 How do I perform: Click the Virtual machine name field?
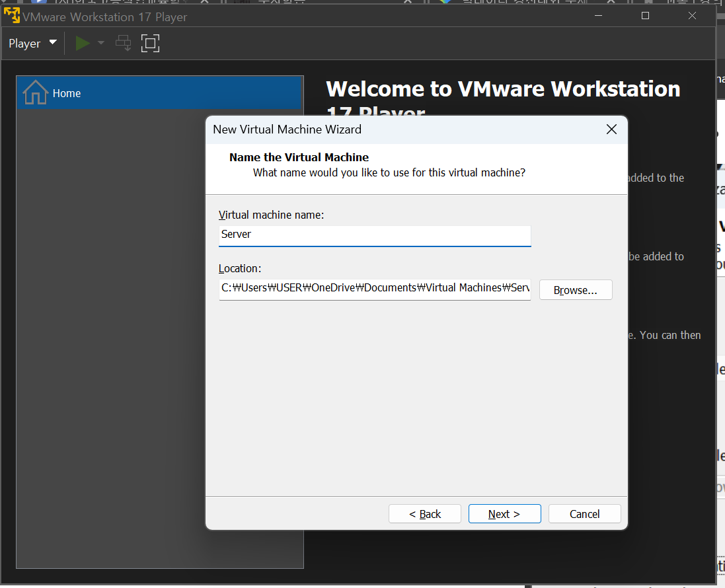375,236
